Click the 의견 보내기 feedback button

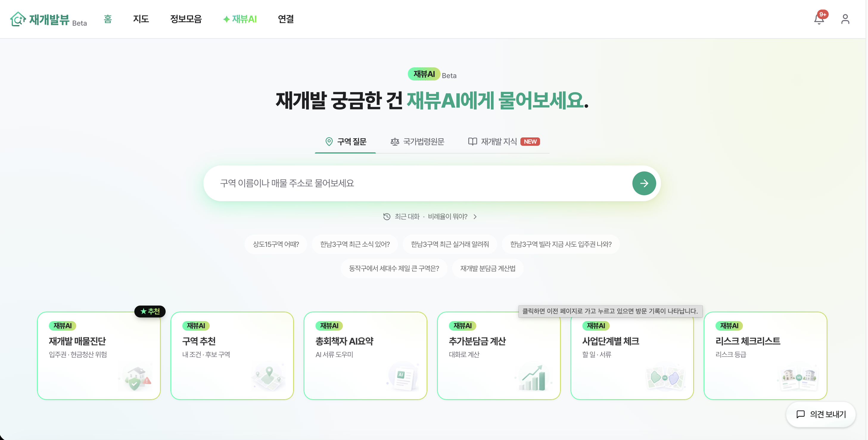tap(821, 414)
